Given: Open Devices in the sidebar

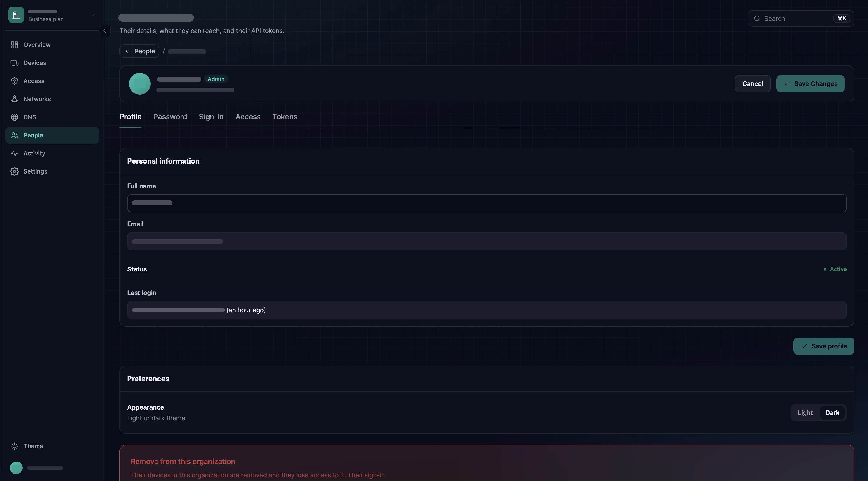Looking at the screenshot, I should 52,63.
